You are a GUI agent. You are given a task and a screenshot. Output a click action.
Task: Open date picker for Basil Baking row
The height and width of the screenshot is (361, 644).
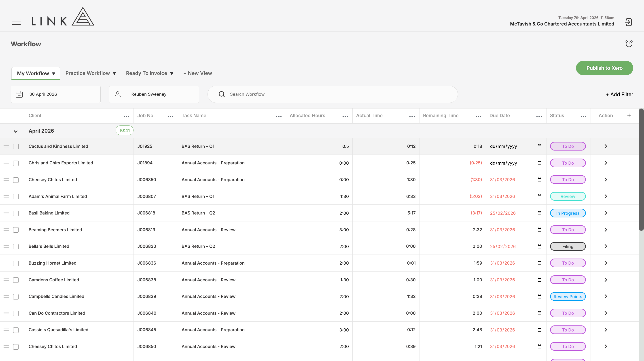click(540, 213)
